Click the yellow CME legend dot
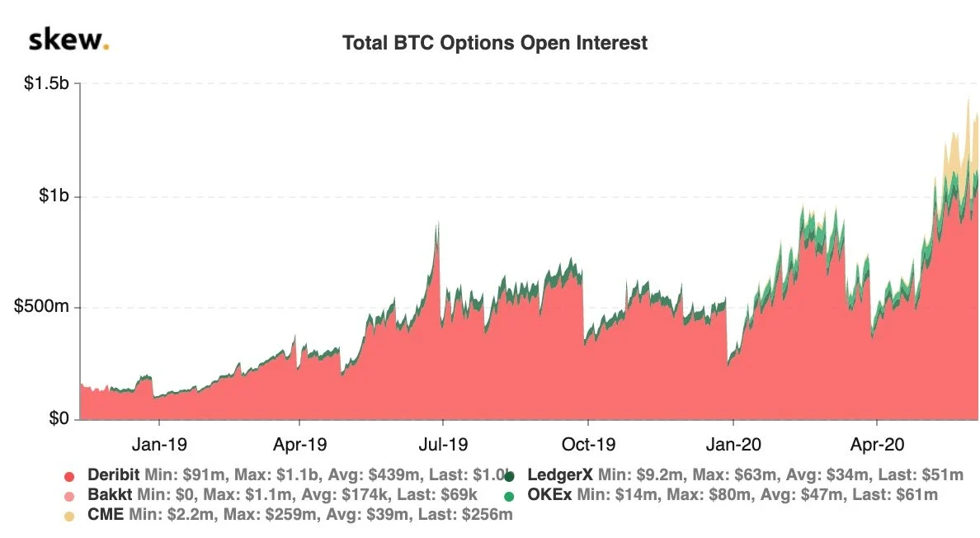The width and height of the screenshot is (980, 538). pyautogui.click(x=70, y=516)
